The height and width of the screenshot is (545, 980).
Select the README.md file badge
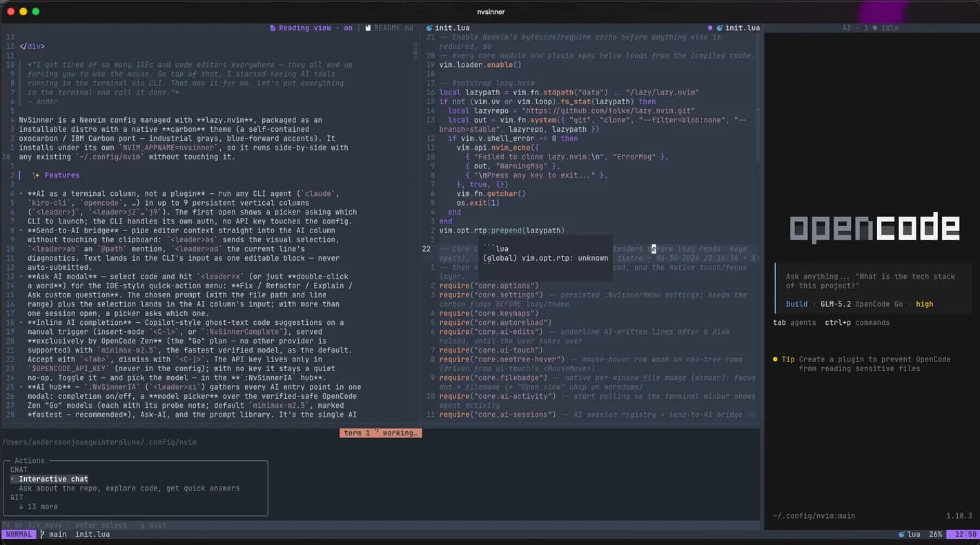pyautogui.click(x=393, y=28)
